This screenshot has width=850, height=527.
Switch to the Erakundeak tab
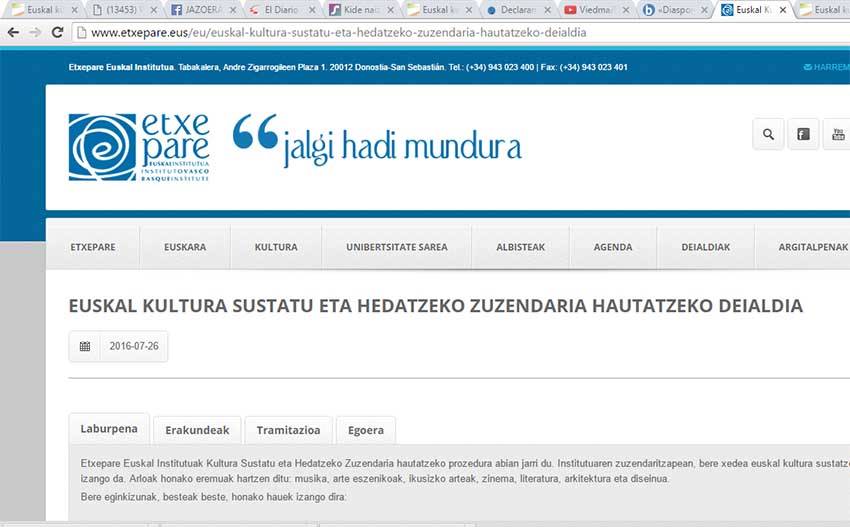tap(197, 430)
